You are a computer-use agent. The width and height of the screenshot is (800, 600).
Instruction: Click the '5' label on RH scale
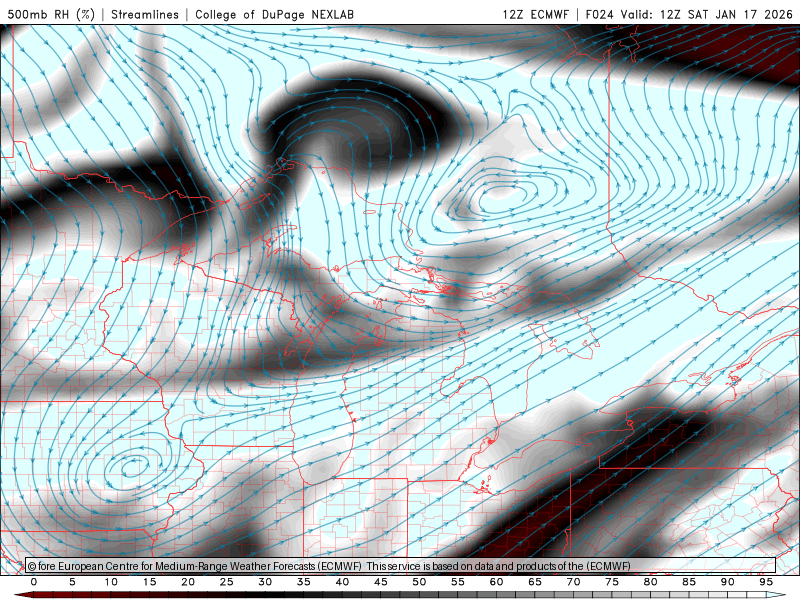click(x=72, y=582)
